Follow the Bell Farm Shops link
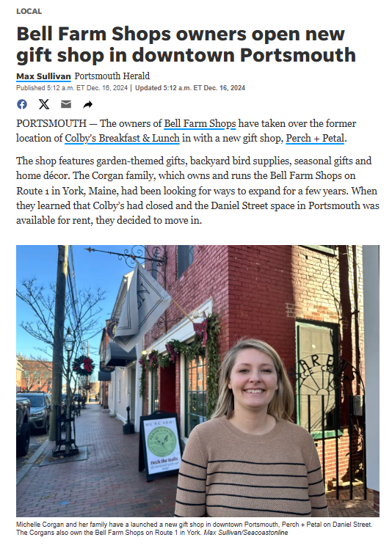The height and width of the screenshot is (551, 392). [200, 124]
